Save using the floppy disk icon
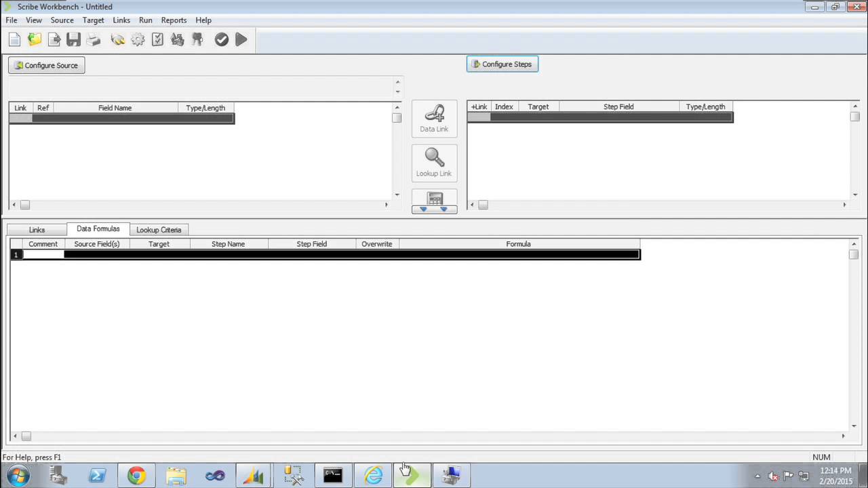Viewport: 868px width, 488px height. 74,40
